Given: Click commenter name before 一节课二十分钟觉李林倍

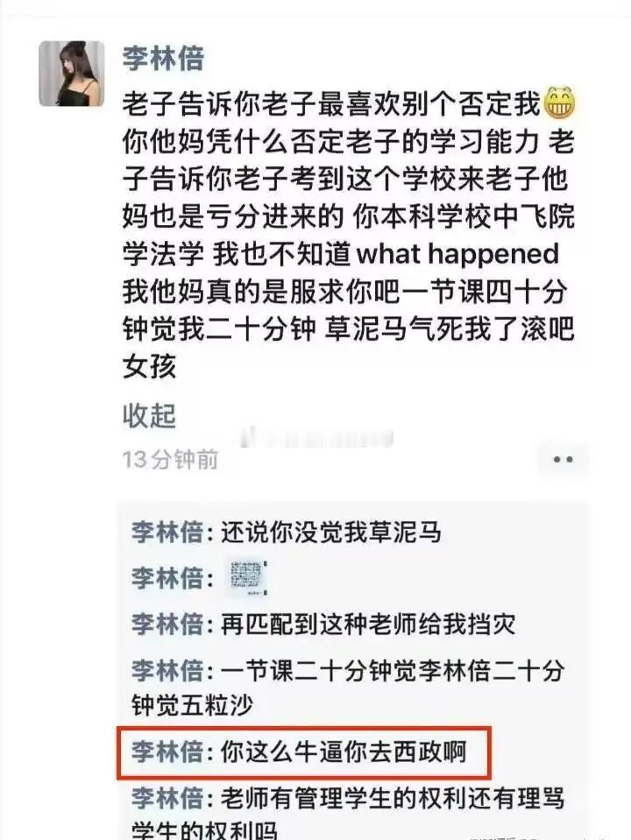Looking at the screenshot, I should click(167, 671).
